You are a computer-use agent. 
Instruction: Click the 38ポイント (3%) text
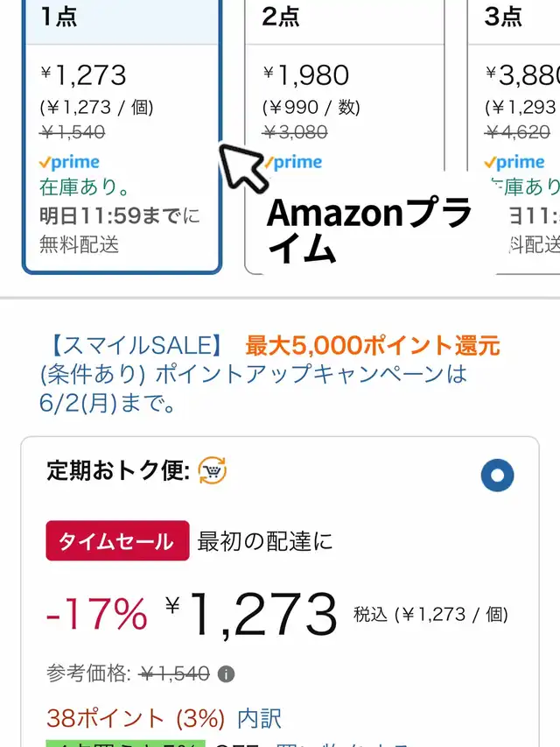[x=136, y=718]
